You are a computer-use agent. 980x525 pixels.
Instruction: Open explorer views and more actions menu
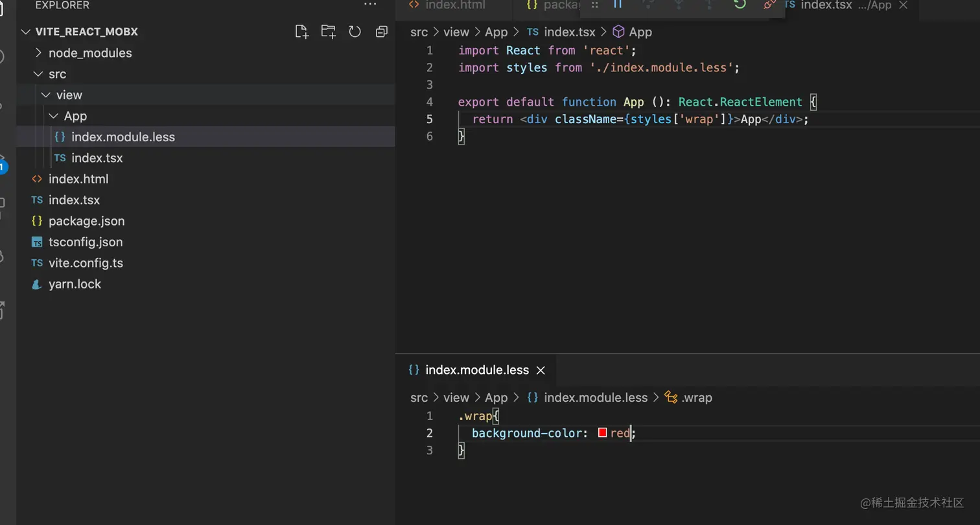(370, 5)
